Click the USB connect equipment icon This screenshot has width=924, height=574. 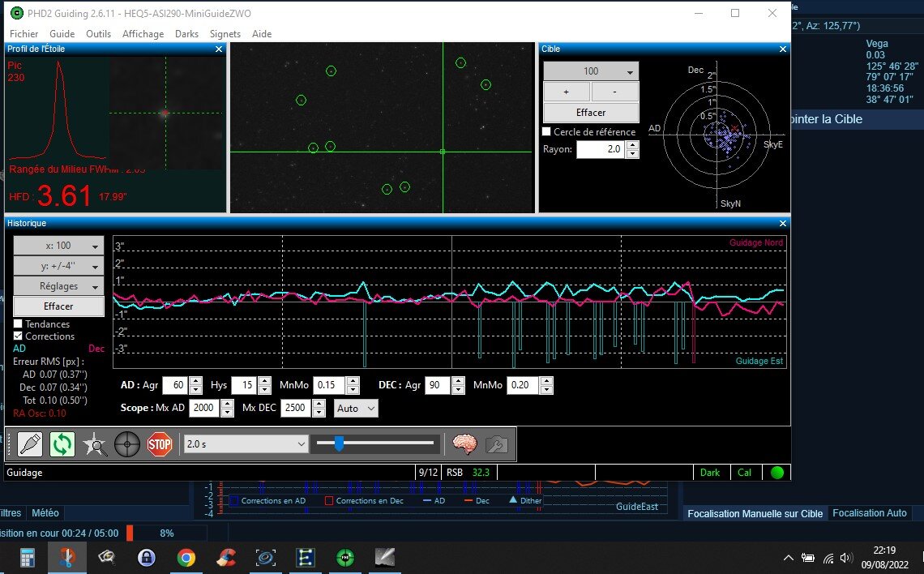30,443
